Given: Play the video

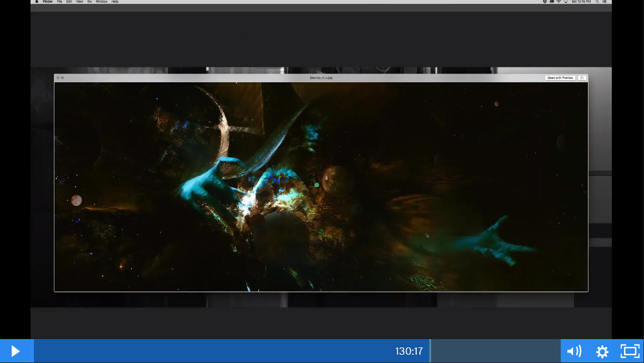Looking at the screenshot, I should (x=16, y=351).
